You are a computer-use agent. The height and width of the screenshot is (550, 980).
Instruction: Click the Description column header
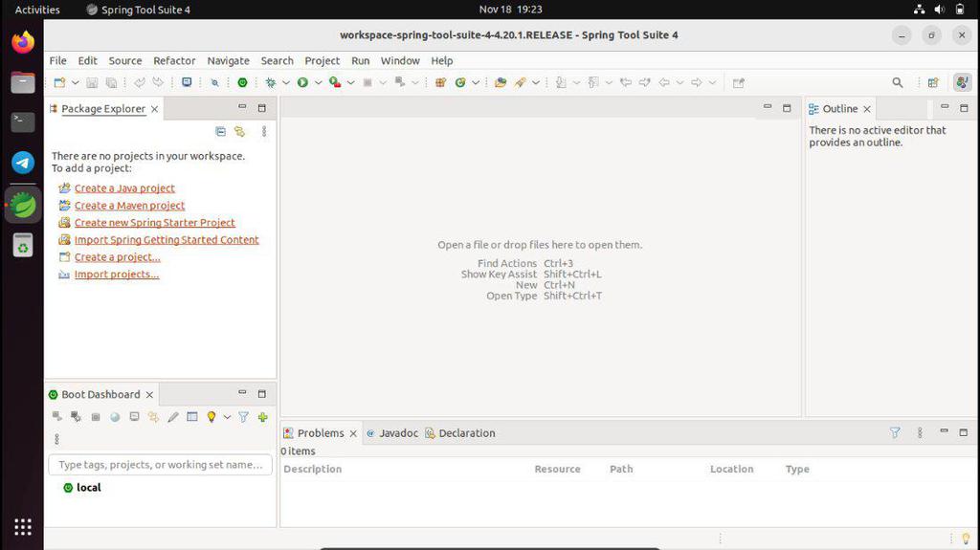click(313, 469)
